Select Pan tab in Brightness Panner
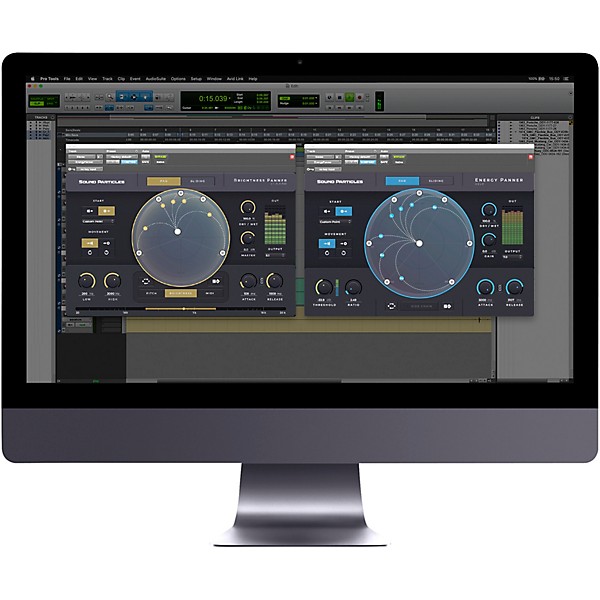Screen dimensions: 600x600 click(164, 181)
